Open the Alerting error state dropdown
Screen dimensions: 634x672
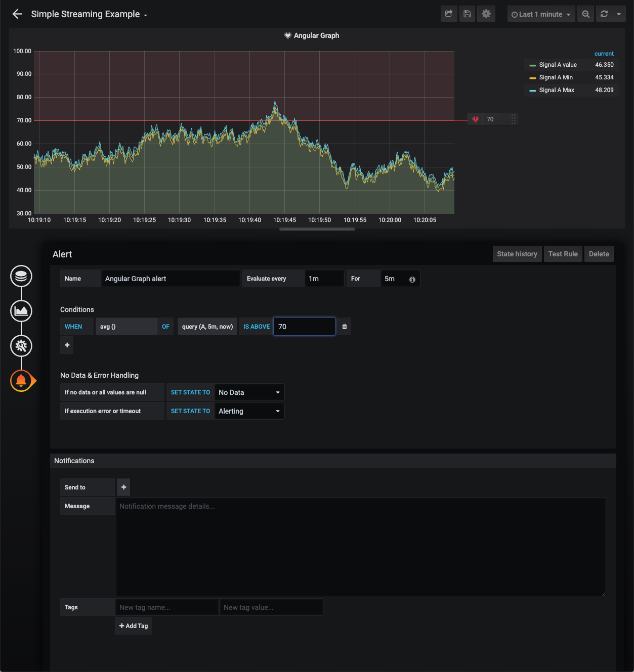(249, 411)
